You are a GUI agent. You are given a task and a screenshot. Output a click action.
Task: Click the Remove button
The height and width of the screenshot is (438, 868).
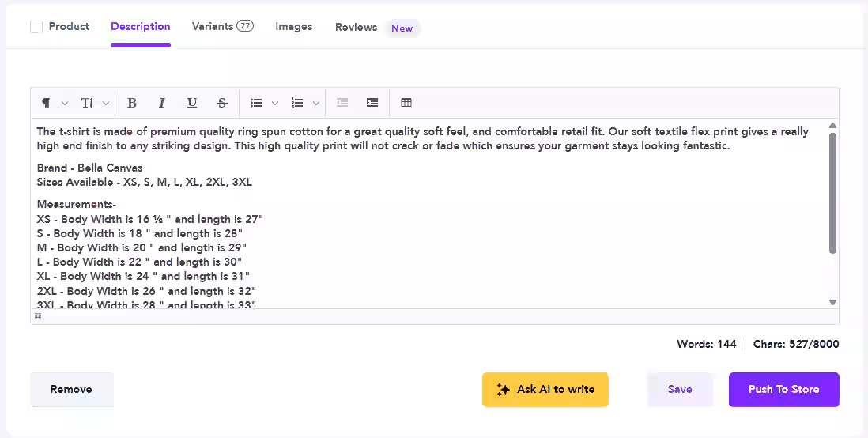(x=71, y=389)
